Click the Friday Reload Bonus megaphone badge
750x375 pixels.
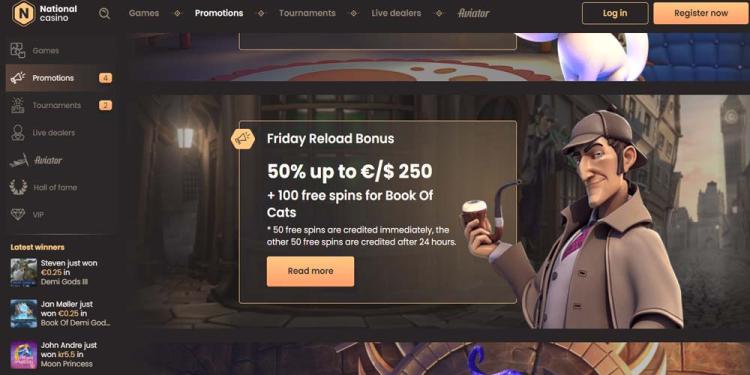[x=243, y=139]
